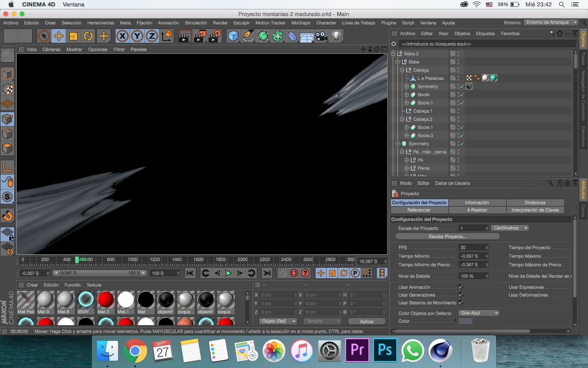Click the Make Editable icon in left palette
Screen dimensions: 588x368
(7, 55)
